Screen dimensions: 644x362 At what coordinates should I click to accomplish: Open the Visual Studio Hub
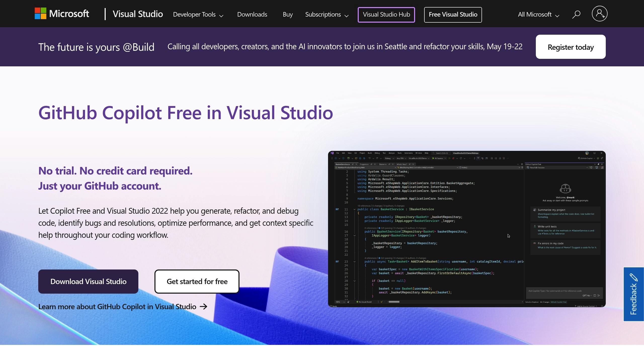pos(386,15)
